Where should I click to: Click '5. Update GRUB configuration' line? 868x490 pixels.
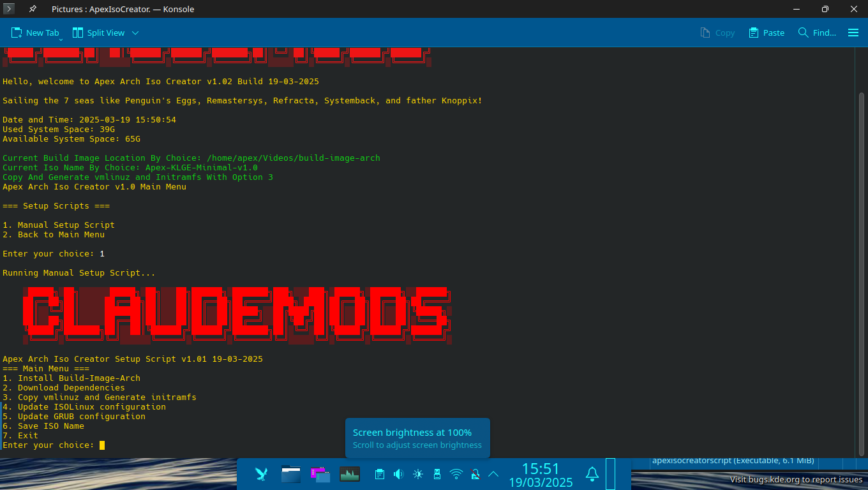pos(74,417)
